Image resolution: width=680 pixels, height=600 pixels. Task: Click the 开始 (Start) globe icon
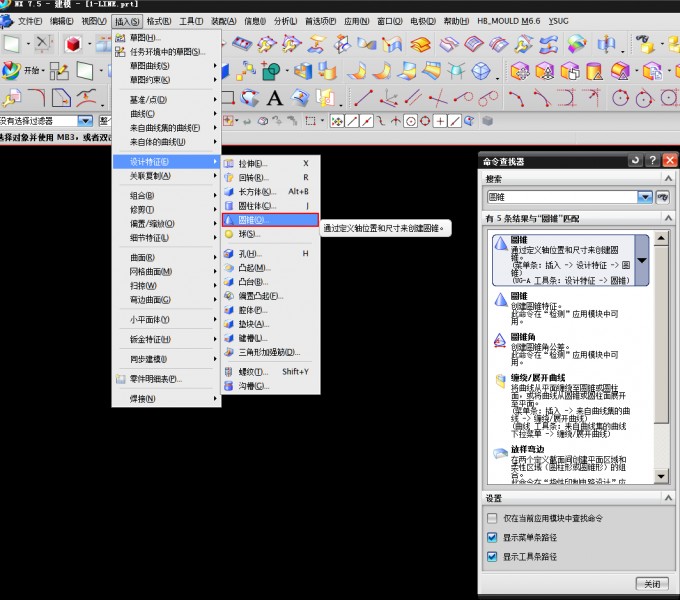pos(11,70)
